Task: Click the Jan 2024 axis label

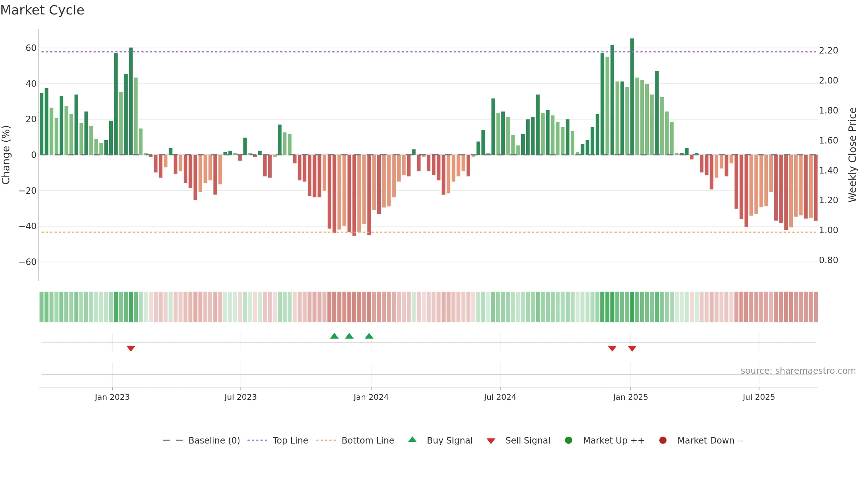Action: 371,397
